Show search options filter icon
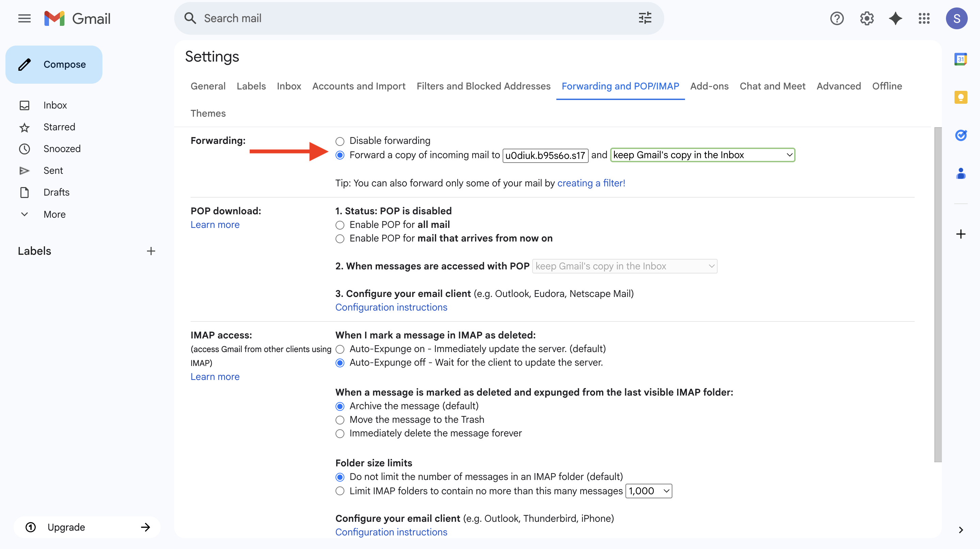 645,18
